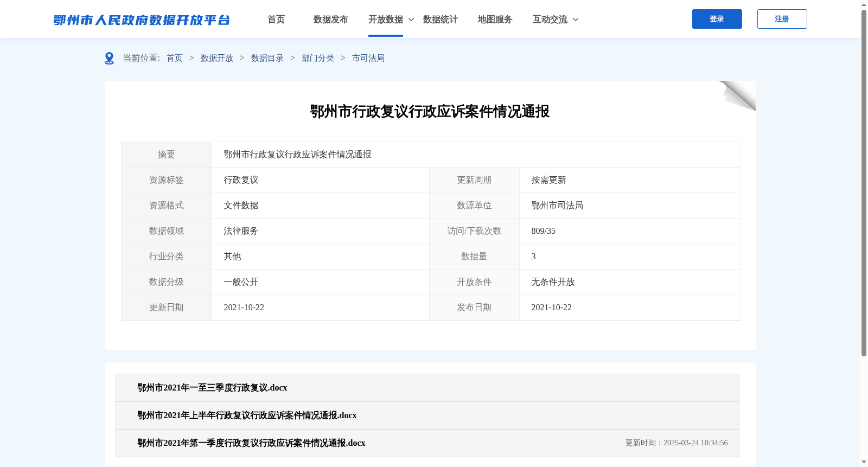Select the 开放数据 navigation tab
Viewport: 868px width, 467px height.
pyautogui.click(x=386, y=20)
